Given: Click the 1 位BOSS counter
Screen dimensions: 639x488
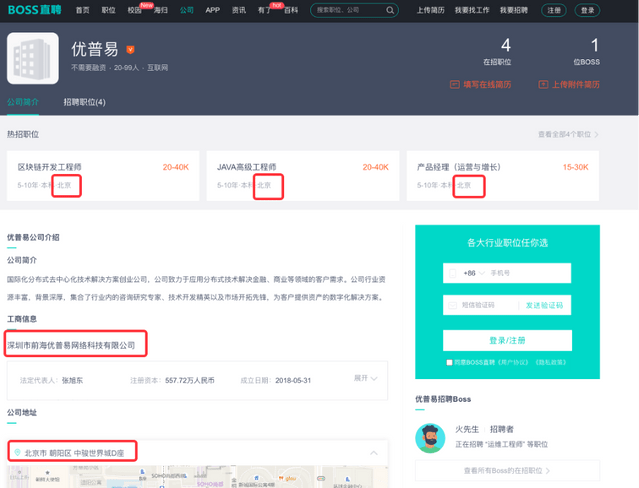Looking at the screenshot, I should coord(587,51).
